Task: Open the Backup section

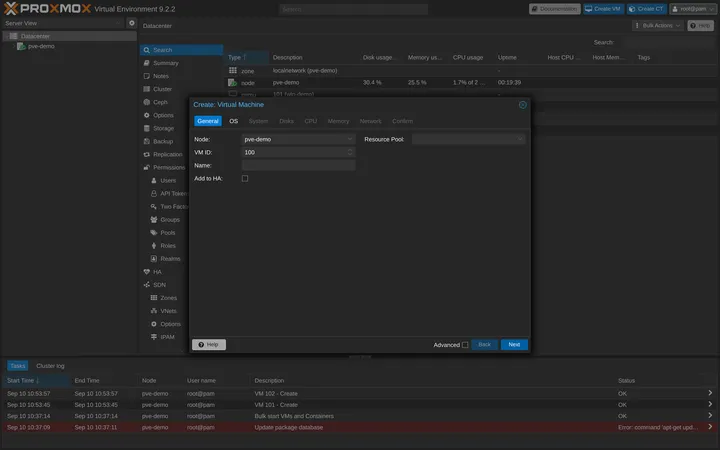Action: (x=163, y=141)
